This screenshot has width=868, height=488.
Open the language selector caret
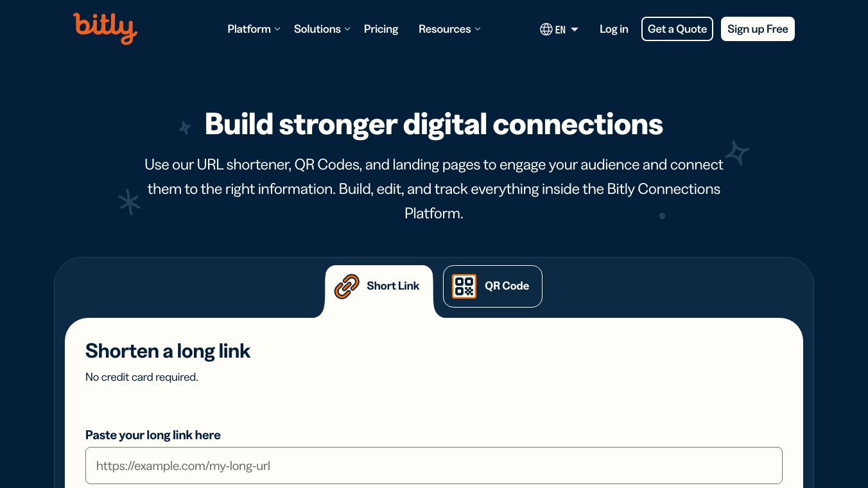click(x=575, y=30)
